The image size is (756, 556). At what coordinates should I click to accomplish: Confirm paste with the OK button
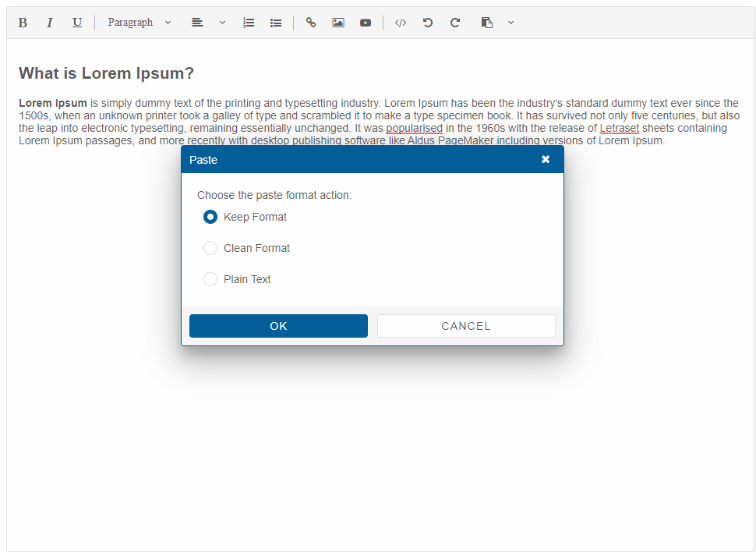(278, 325)
